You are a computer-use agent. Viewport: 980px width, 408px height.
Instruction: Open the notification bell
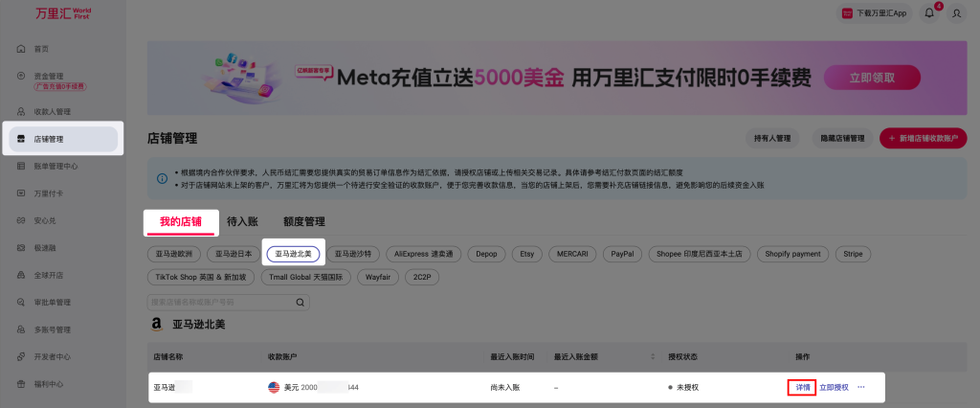(928, 13)
